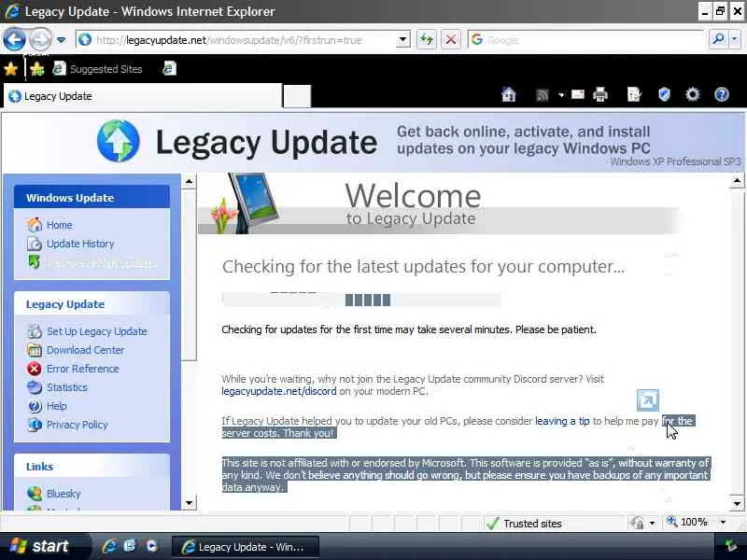Open the Tools gear icon

point(692,95)
